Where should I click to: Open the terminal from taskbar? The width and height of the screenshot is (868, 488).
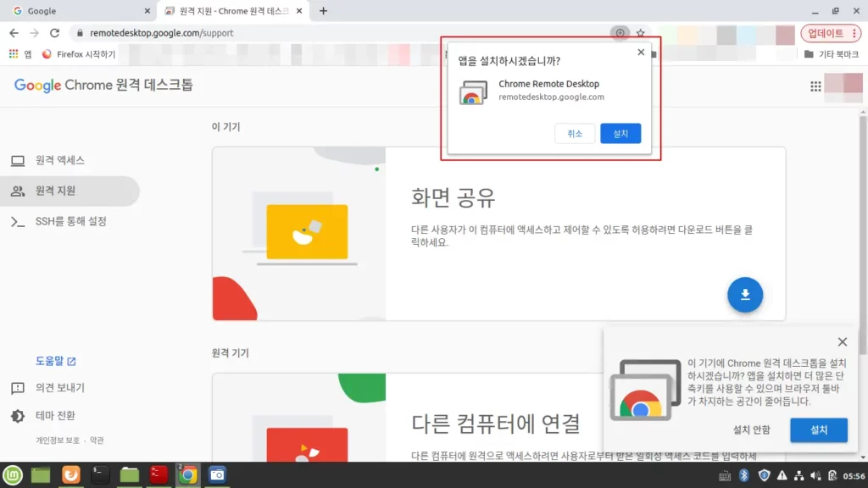100,475
